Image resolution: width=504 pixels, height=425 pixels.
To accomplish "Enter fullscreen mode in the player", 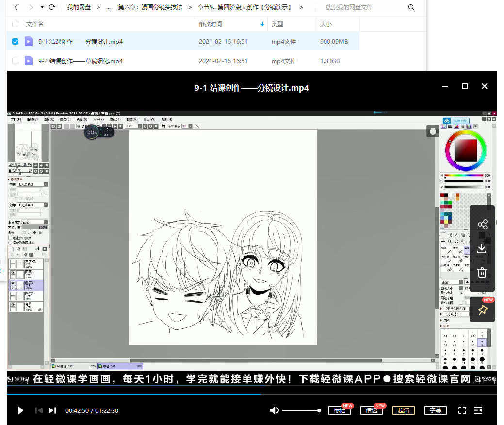I will 462,410.
